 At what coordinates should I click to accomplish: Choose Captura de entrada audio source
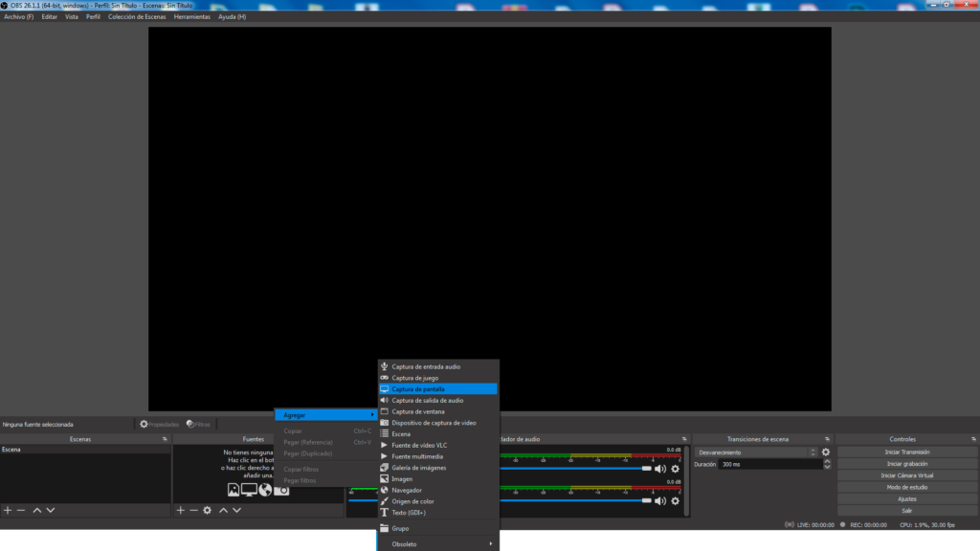click(x=437, y=366)
